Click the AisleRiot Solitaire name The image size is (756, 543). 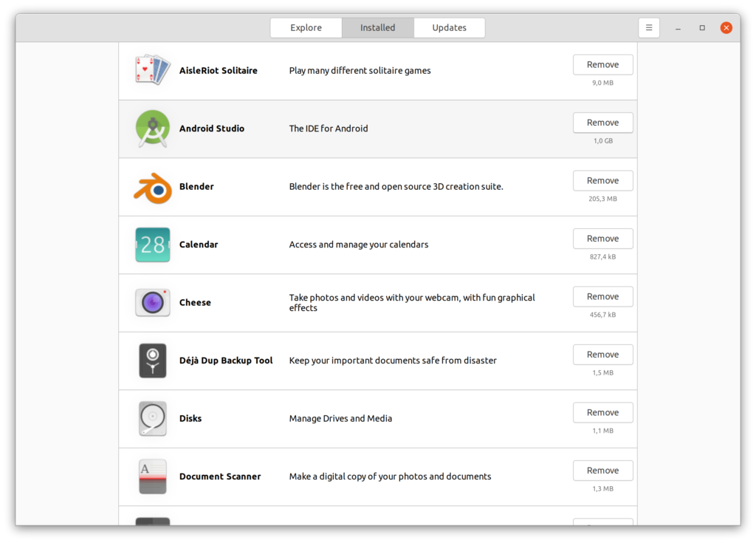[219, 70]
